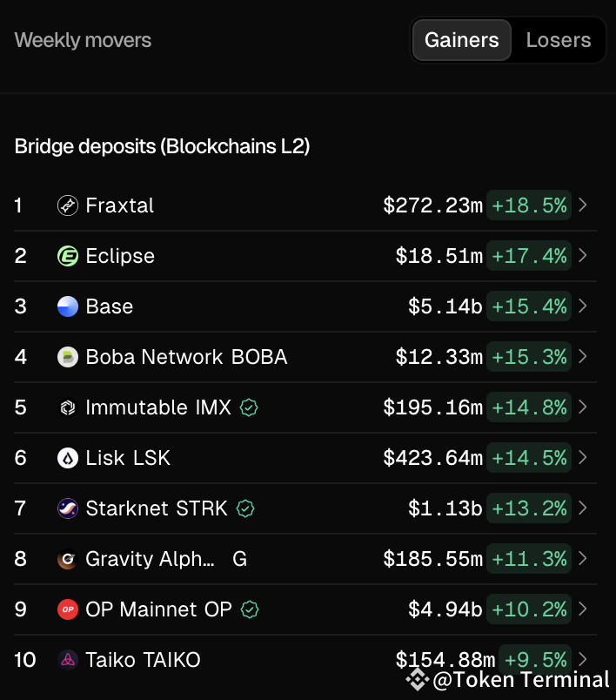Click the Eclipse project name
The height and width of the screenshot is (700, 616).
click(119, 256)
